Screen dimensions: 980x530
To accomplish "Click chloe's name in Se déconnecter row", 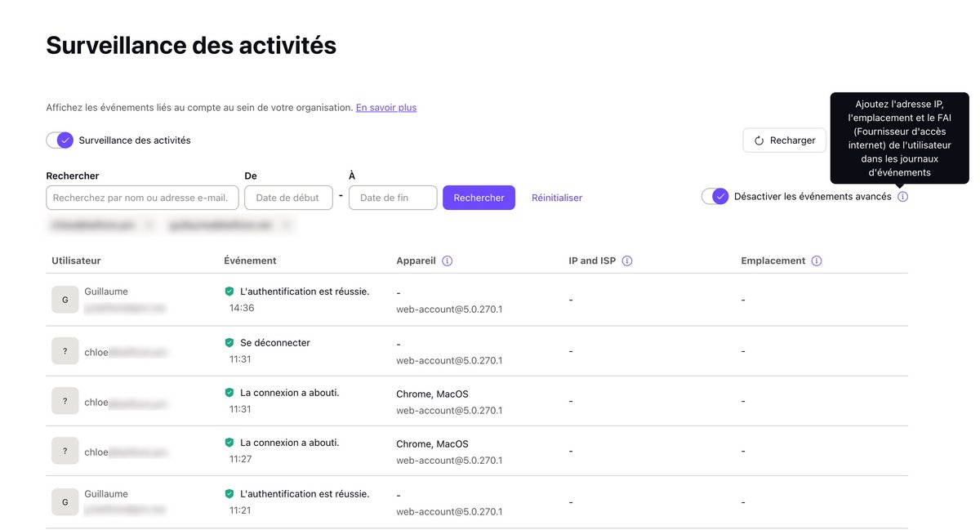I will point(96,352).
